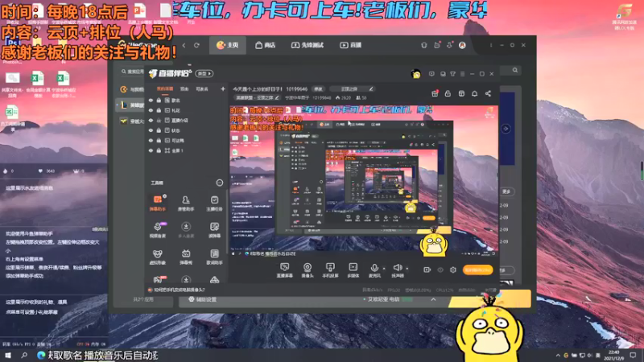The height and width of the screenshot is (362, 644).
Task: Toggle lock on 歌名 layer
Action: point(159,100)
